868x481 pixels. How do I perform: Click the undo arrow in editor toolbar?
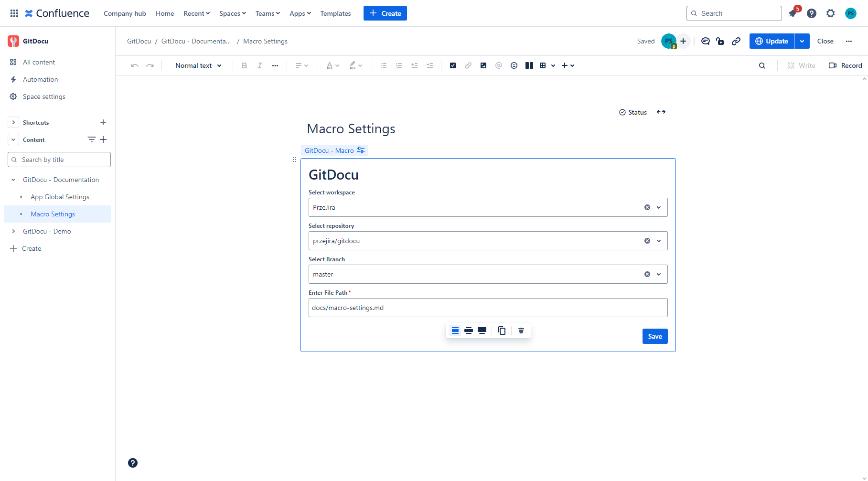(x=135, y=65)
